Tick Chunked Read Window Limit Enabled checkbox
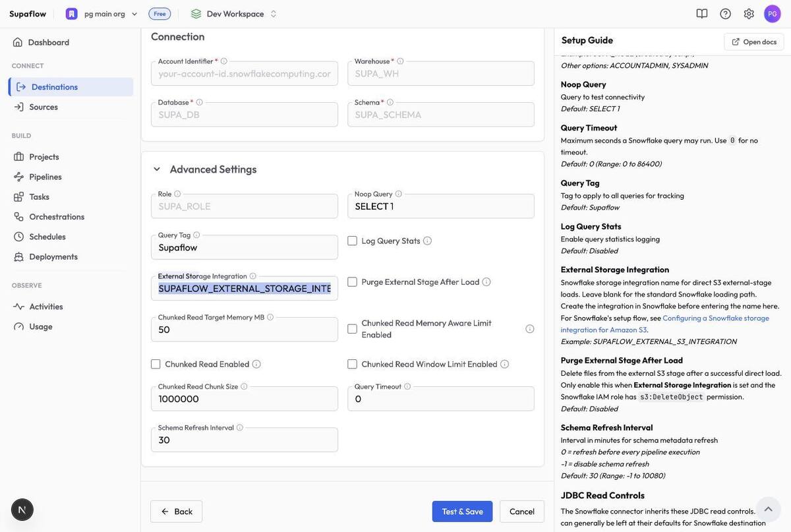This screenshot has height=532, width=791. pos(352,364)
